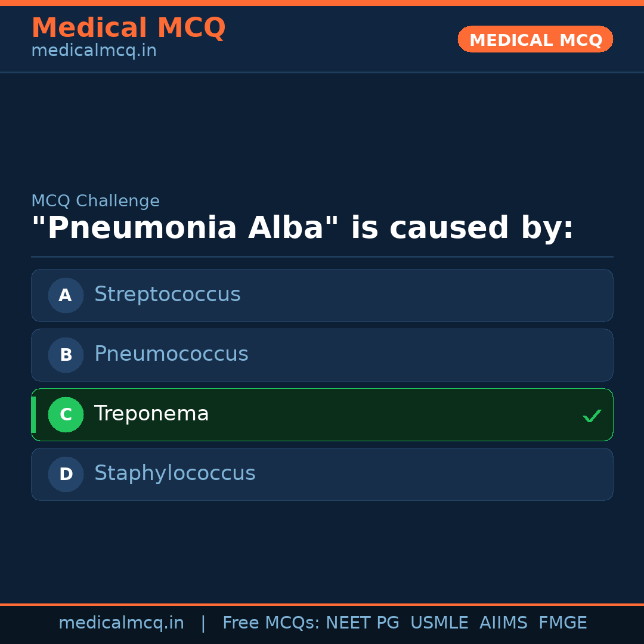Click the orange MEDICAL MCQ badge
Screen dimensions: 644x644
[x=535, y=39]
